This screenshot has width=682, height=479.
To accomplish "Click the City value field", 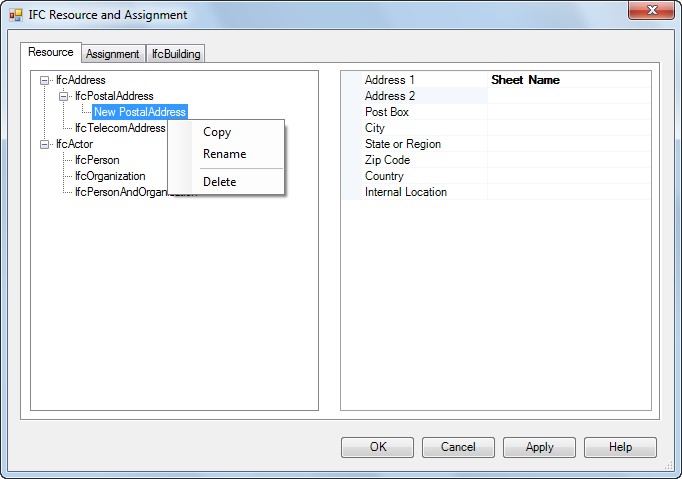I will (x=569, y=128).
